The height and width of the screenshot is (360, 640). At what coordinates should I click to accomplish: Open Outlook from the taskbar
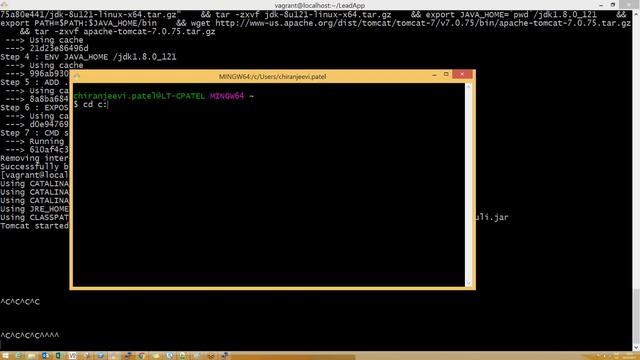click(x=45, y=356)
